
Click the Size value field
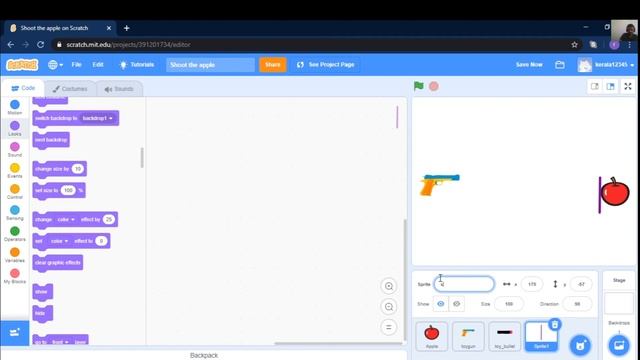point(509,304)
